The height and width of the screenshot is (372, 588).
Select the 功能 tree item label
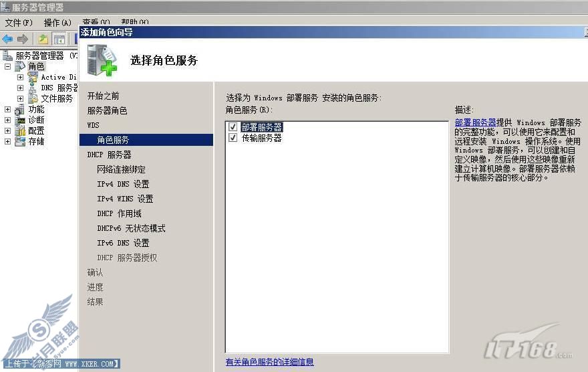click(36, 109)
